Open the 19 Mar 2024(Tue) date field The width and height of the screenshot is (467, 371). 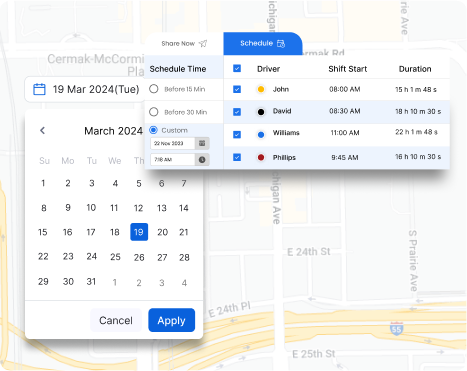[x=85, y=89]
